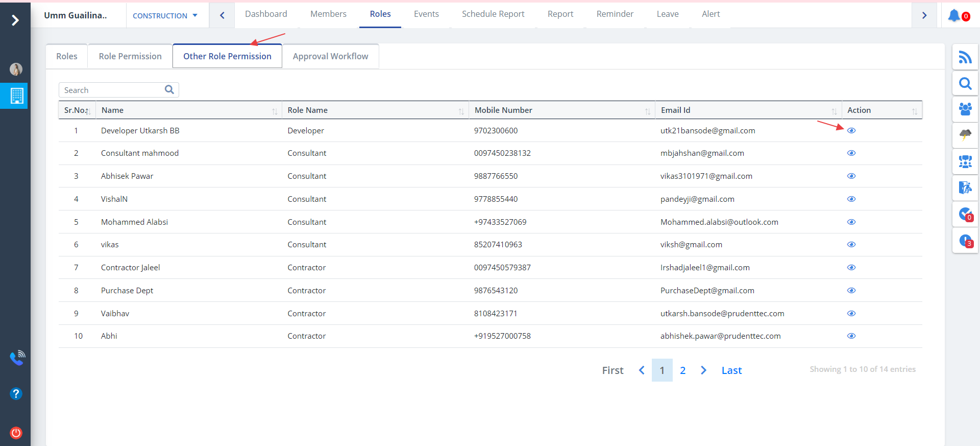The width and height of the screenshot is (980, 446).
Task: Open the help question mark icon
Action: click(16, 393)
